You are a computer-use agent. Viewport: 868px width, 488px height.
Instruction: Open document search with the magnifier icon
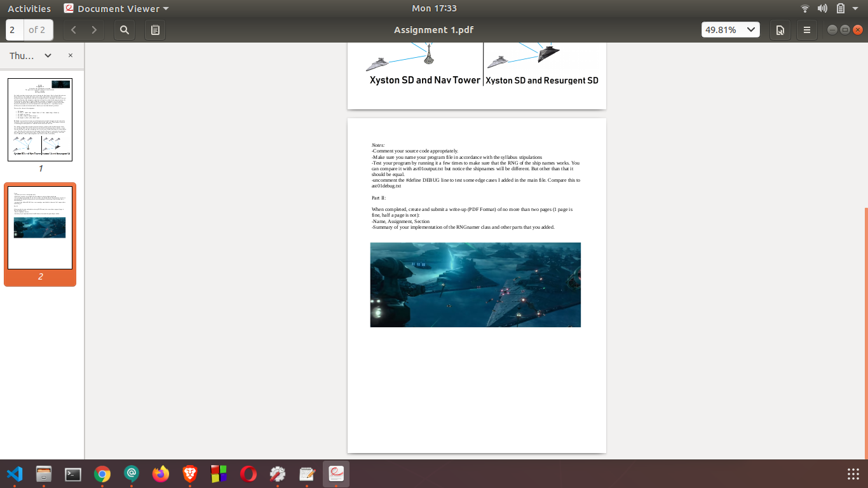[124, 29]
